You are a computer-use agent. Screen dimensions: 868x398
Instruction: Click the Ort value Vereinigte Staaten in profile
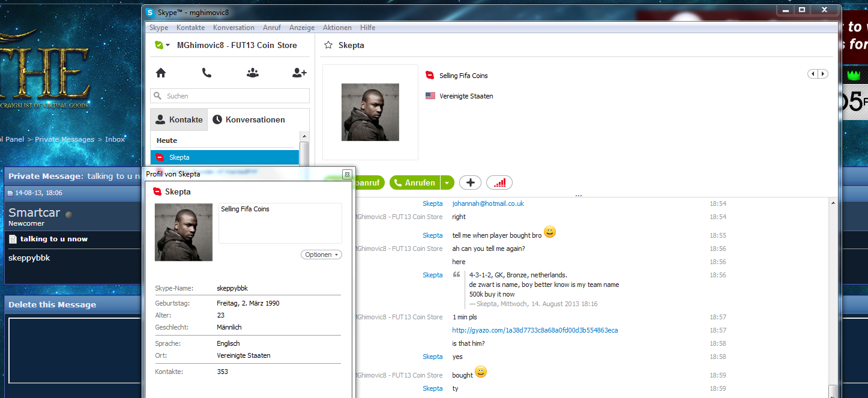coord(244,355)
